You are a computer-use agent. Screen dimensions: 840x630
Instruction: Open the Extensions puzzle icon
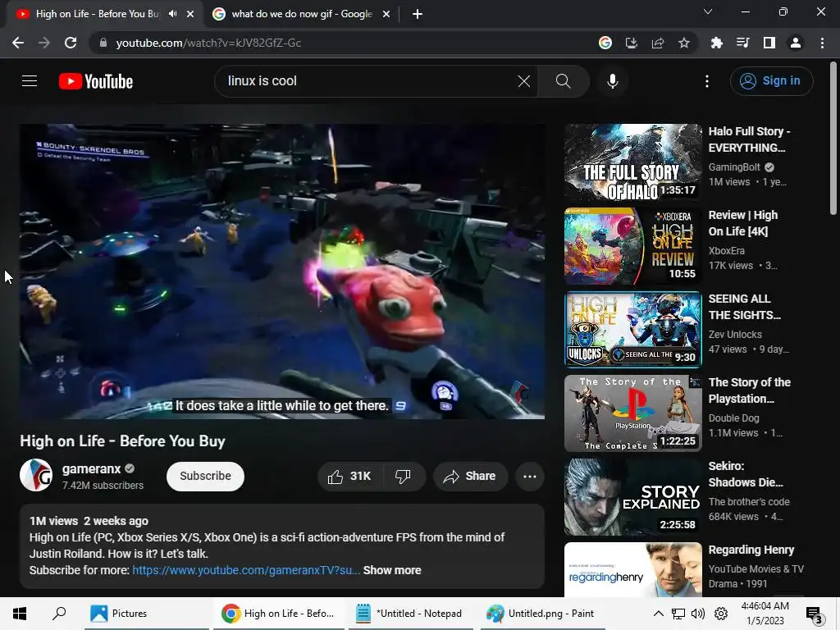click(716, 43)
